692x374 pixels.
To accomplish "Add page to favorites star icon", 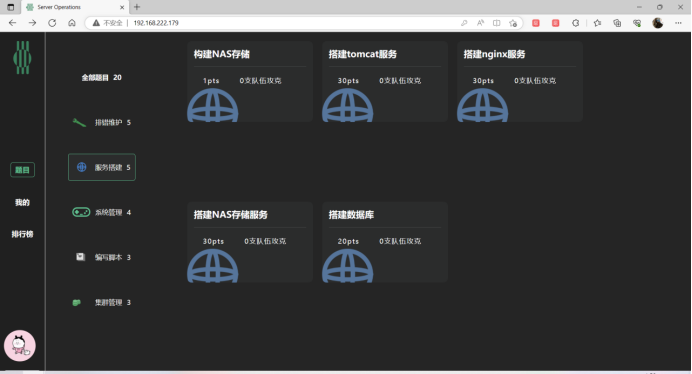I will pyautogui.click(x=513, y=23).
